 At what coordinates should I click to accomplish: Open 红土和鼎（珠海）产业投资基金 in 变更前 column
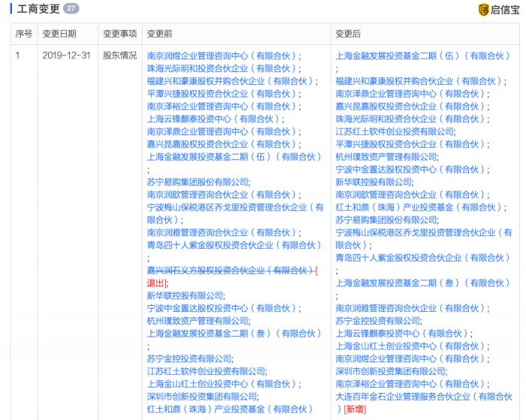click(231, 409)
